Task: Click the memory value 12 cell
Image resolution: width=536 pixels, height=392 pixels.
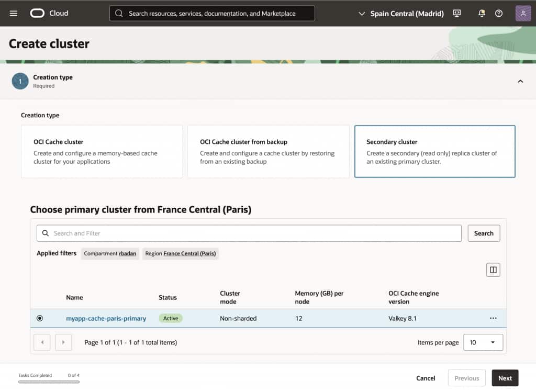Action: [299, 318]
